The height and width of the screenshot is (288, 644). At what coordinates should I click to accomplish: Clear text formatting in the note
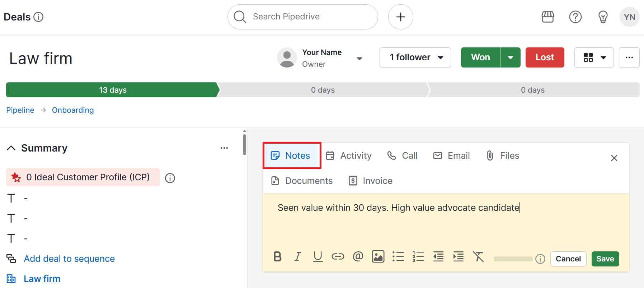[x=478, y=256]
